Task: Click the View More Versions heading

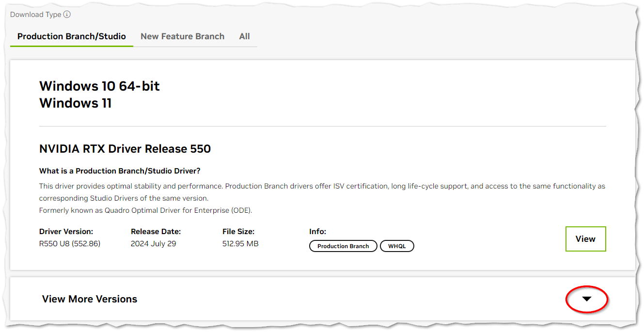Action: [x=90, y=299]
